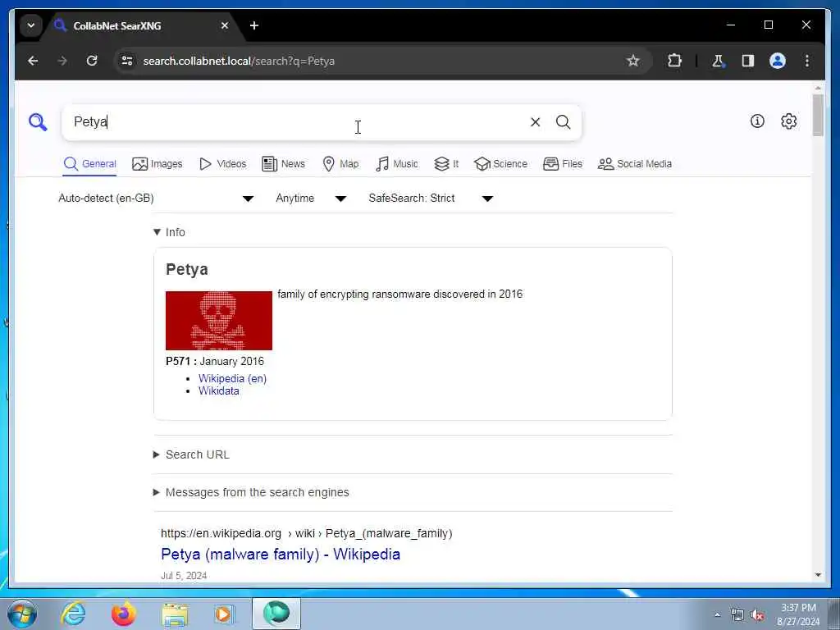Open the Wikipedia (en) link
Viewport: 840px width, 630px height.
[x=232, y=378]
